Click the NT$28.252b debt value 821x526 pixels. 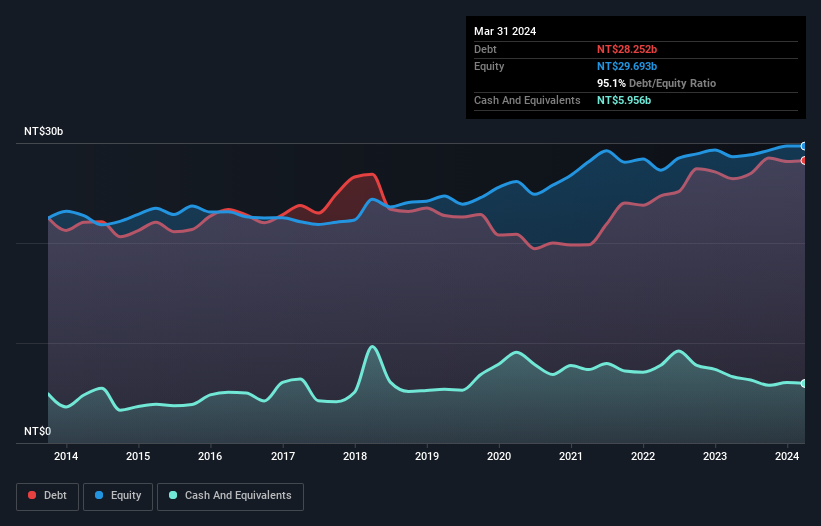click(x=627, y=49)
